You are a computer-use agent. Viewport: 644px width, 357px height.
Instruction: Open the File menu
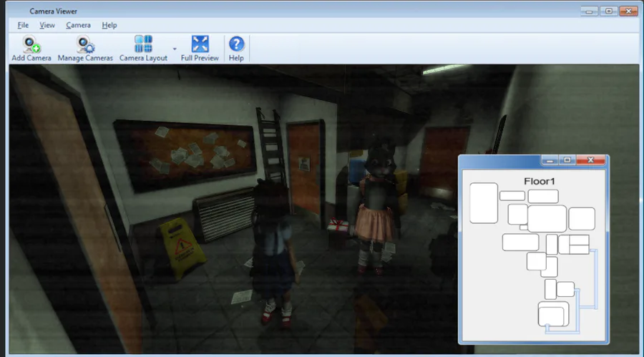click(x=23, y=25)
